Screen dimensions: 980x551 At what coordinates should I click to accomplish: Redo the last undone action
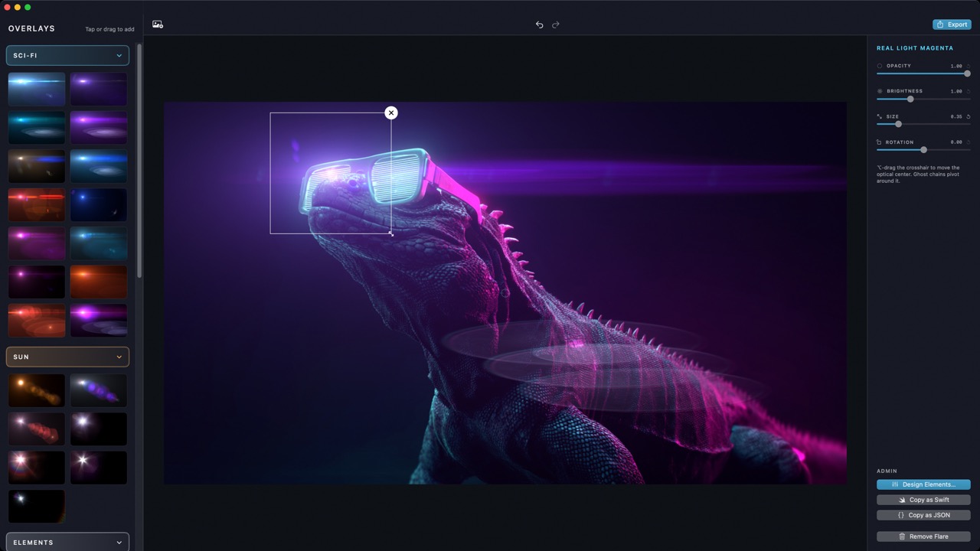(556, 24)
